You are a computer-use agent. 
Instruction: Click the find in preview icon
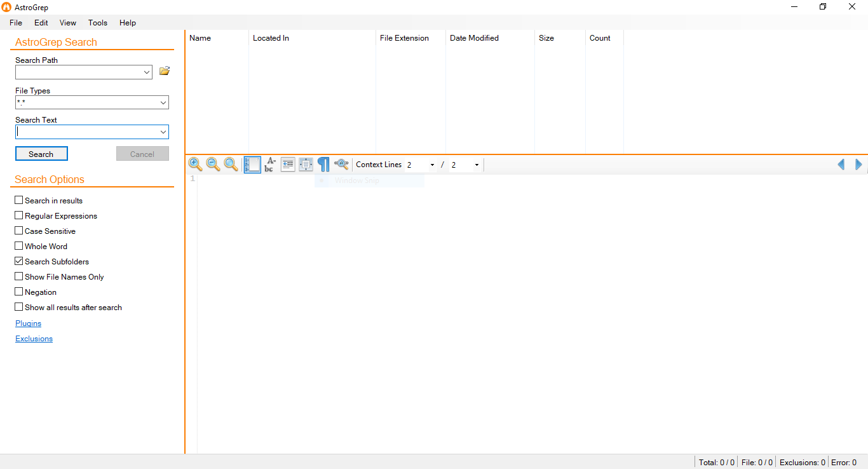(341, 165)
